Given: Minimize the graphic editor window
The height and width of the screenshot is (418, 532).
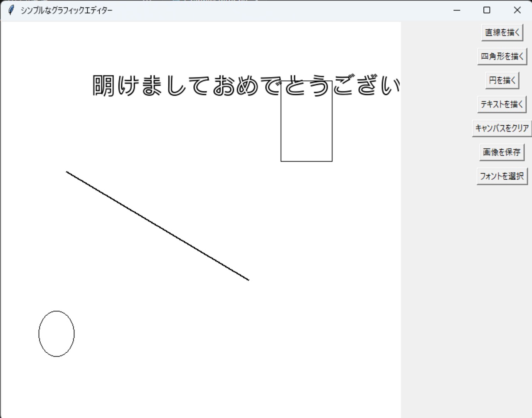Looking at the screenshot, I should (457, 10).
